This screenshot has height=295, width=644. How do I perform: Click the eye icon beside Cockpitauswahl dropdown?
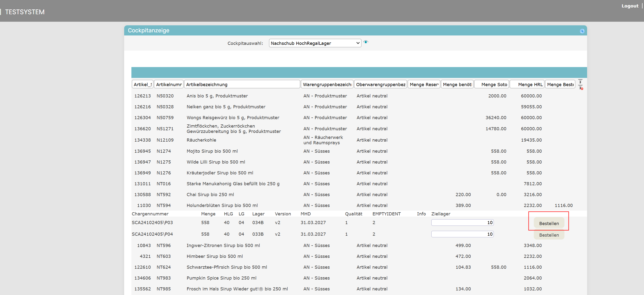[x=366, y=42]
